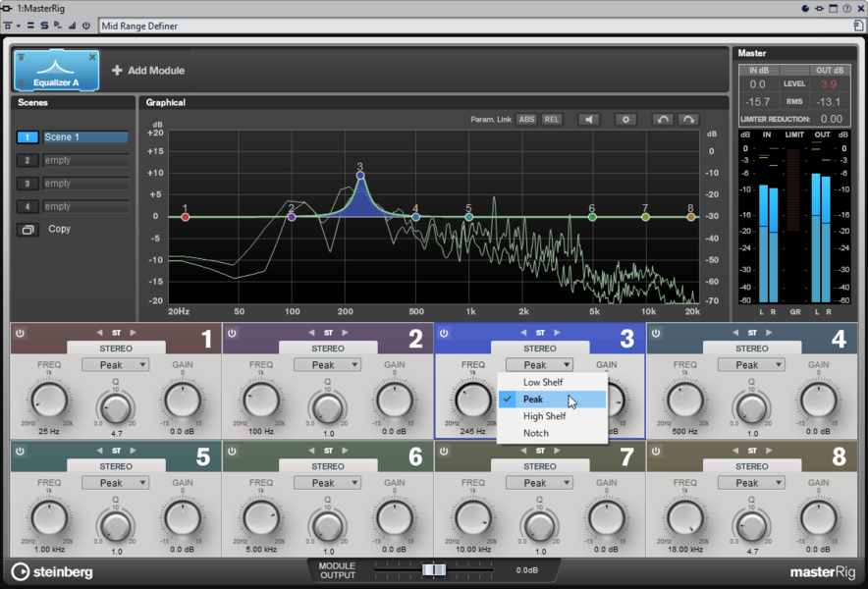Viewport: 868px width, 589px height.
Task: Open band 3 filter type dropdown
Action: coord(539,365)
